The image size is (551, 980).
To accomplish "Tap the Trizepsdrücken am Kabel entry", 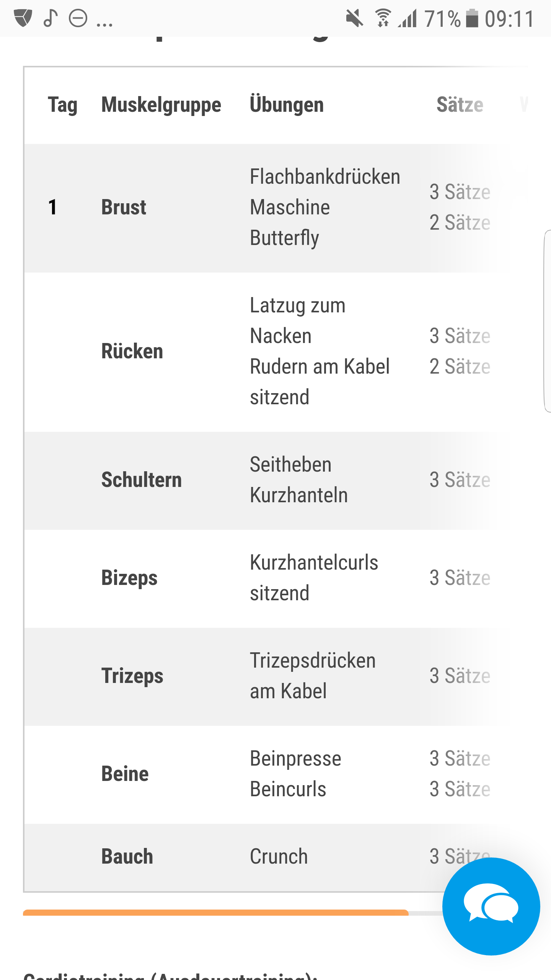I will [x=312, y=676].
